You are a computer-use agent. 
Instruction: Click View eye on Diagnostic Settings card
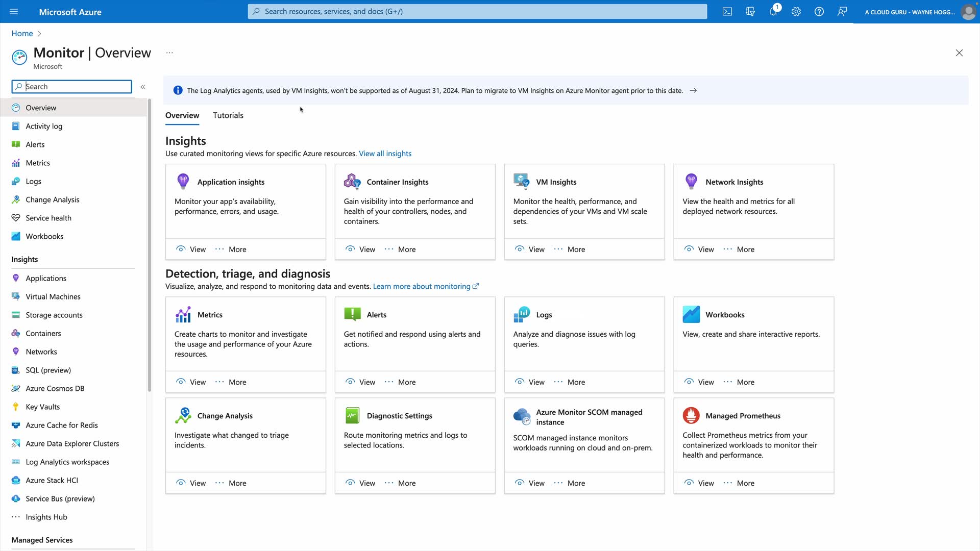tap(350, 483)
